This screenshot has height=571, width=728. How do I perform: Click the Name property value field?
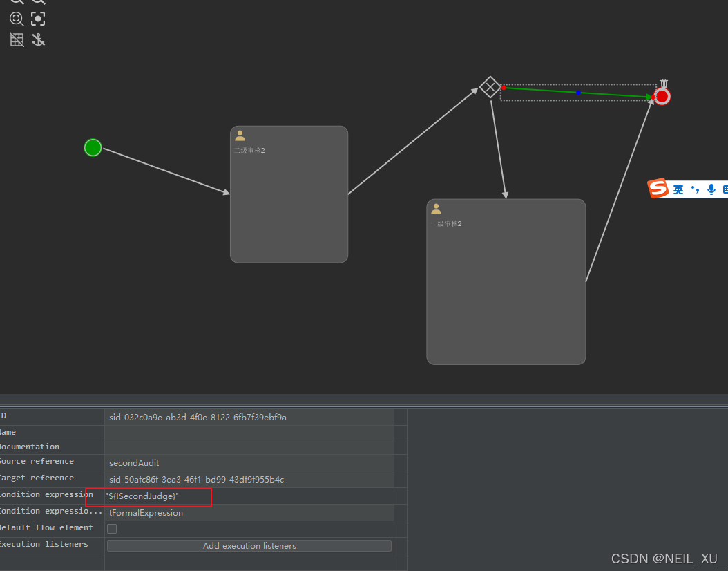point(249,433)
